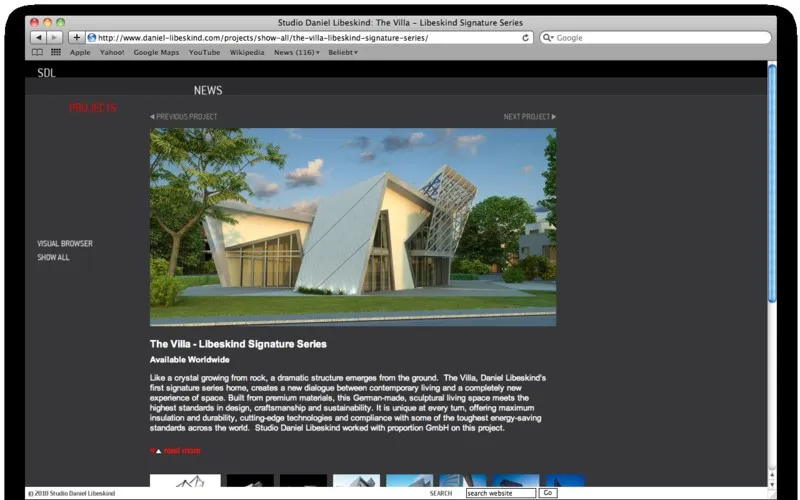800x500 pixels.
Task: Reload page with the refresh icon
Action: click(x=525, y=38)
